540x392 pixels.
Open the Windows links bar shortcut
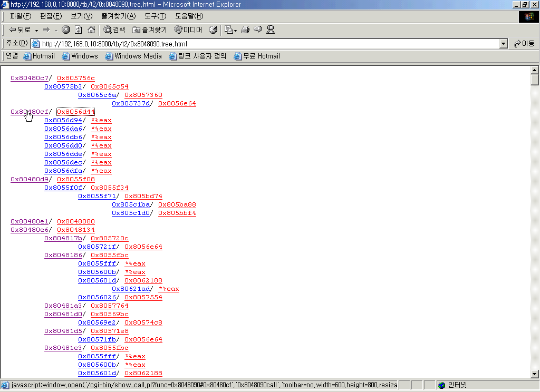click(x=80, y=56)
